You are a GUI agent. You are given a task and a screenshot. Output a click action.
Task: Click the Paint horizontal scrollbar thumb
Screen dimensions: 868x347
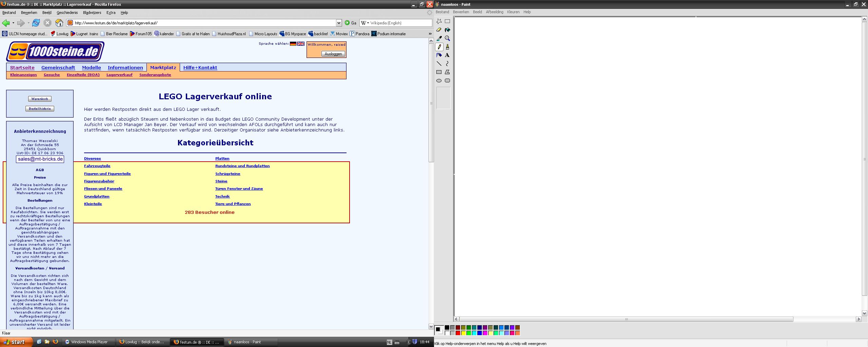(x=626, y=319)
